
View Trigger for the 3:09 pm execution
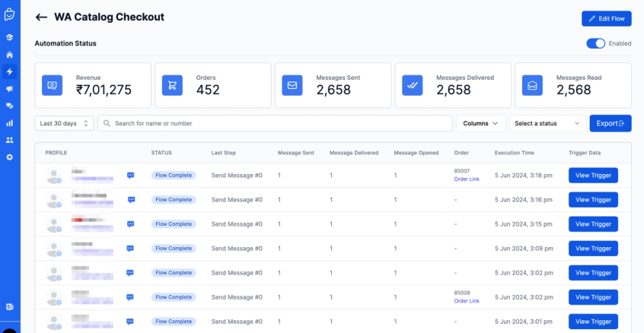(593, 249)
